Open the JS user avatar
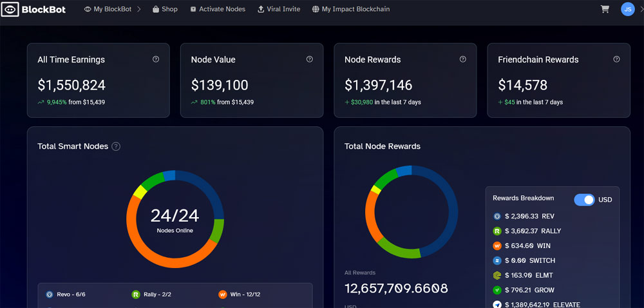 click(x=627, y=9)
